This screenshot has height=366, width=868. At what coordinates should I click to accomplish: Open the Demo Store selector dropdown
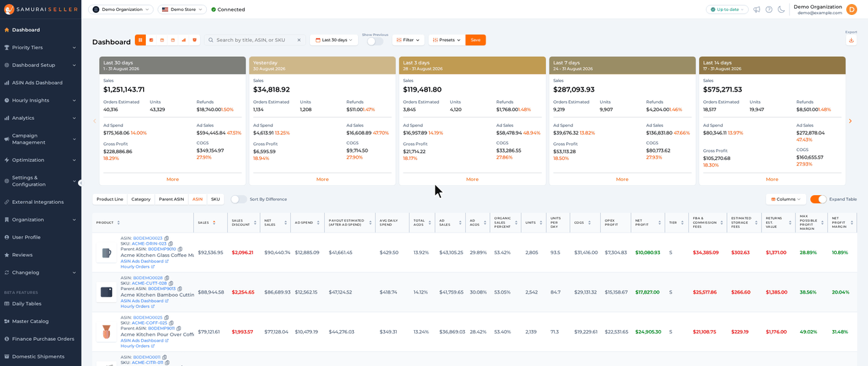coord(182,9)
